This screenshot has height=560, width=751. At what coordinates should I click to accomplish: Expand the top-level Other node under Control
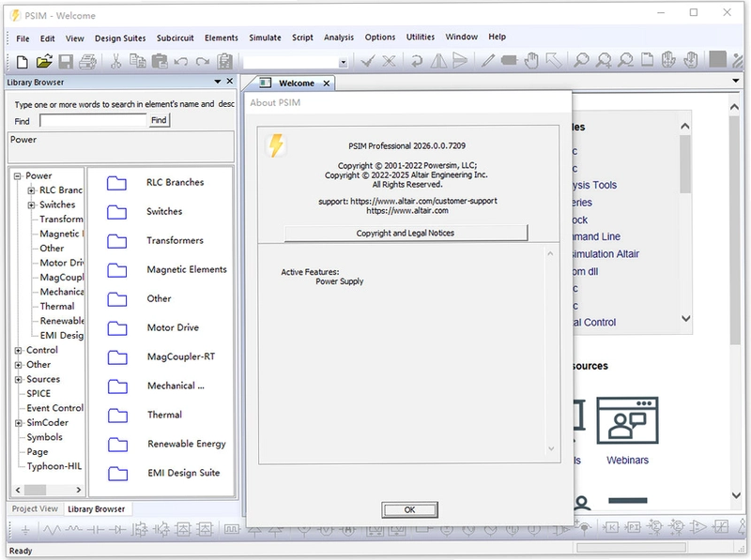pyautogui.click(x=18, y=365)
